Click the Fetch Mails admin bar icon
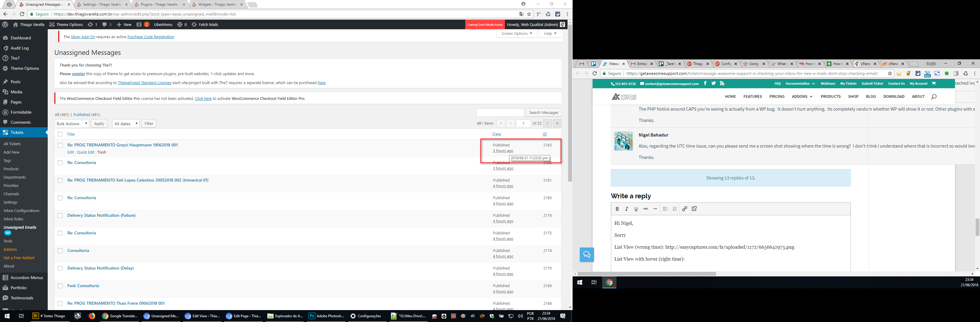980x322 pixels. point(194,24)
